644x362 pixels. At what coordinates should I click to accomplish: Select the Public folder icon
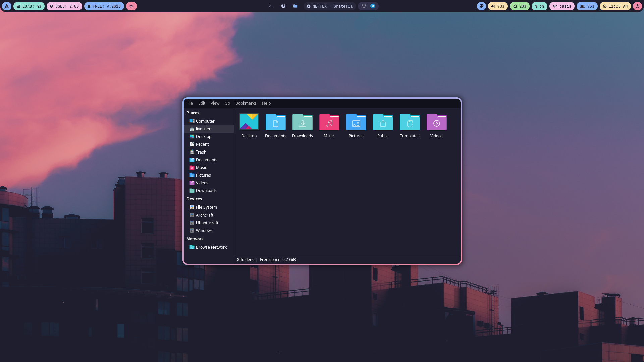383,123
